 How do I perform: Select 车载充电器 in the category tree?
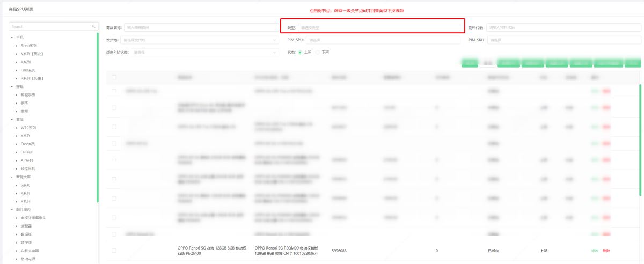point(30,251)
